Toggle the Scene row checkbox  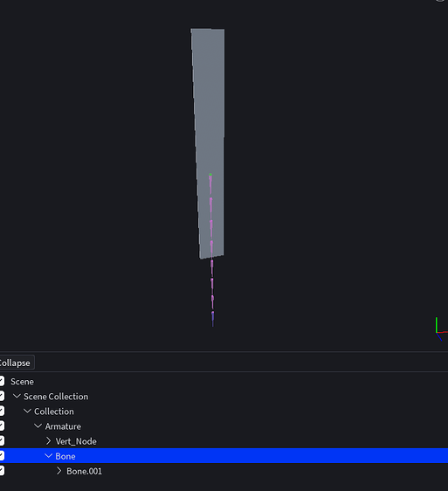(2, 381)
